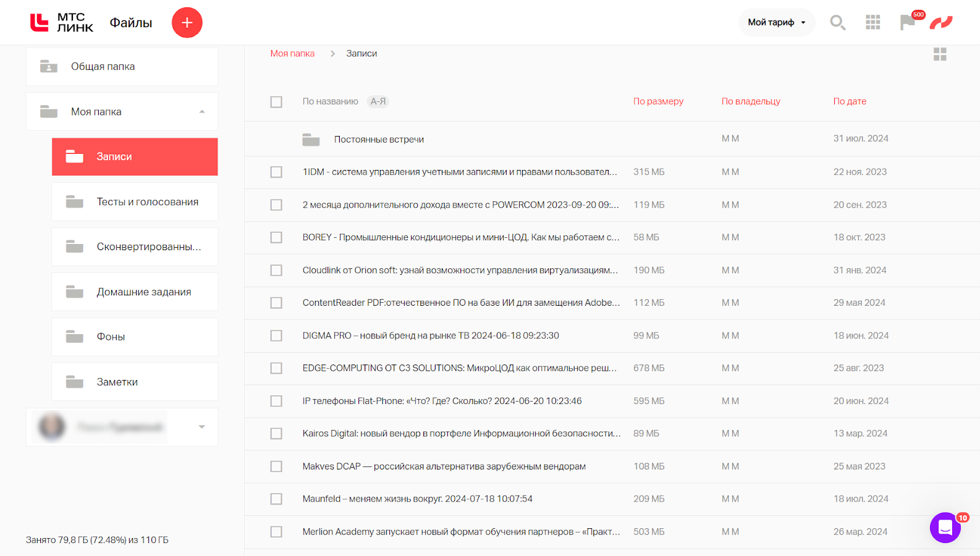Go to Моя папка breadcrumb link
This screenshot has height=556, width=980.
(x=292, y=54)
